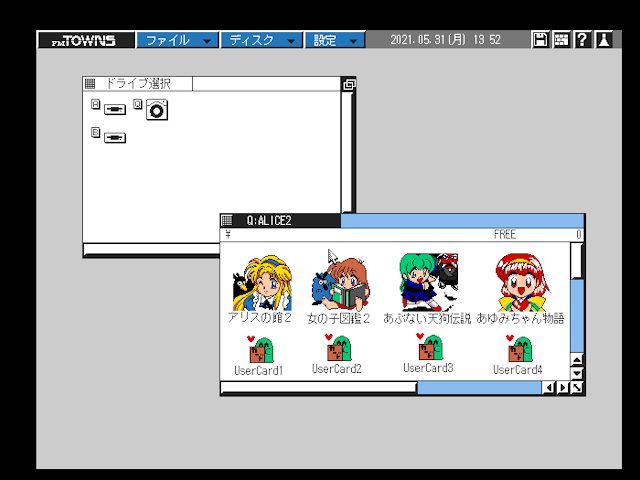This screenshot has height=480, width=640.
Task: Click the ¥ root path indicator
Action: tap(228, 234)
